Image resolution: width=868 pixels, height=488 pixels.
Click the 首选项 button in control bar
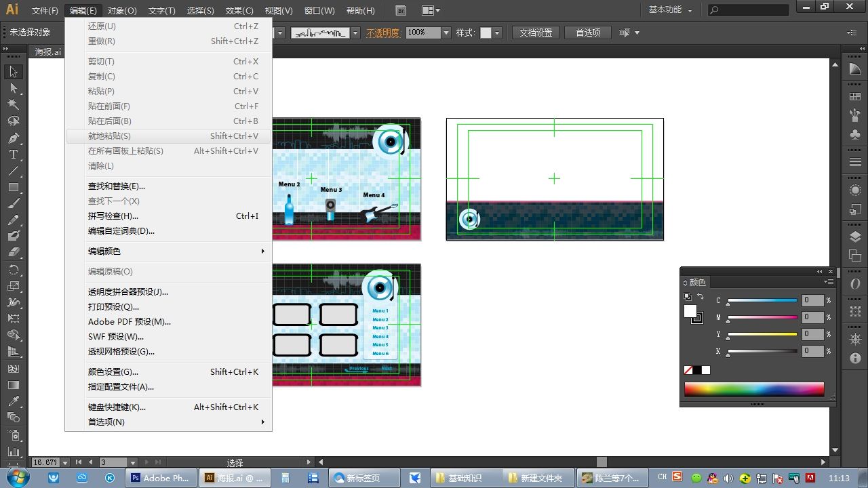(x=588, y=33)
